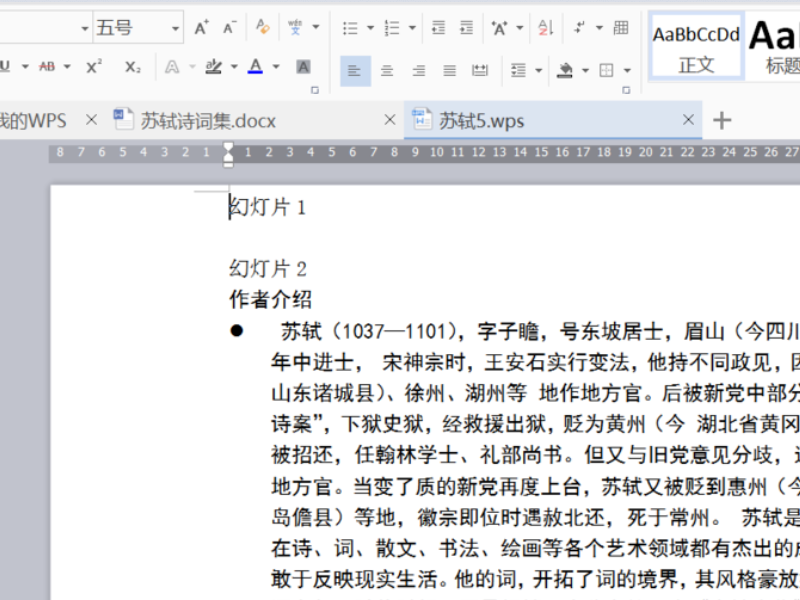The width and height of the screenshot is (800, 600).
Task: Toggle the show/hide paragraph marks icon
Action: coord(580,27)
